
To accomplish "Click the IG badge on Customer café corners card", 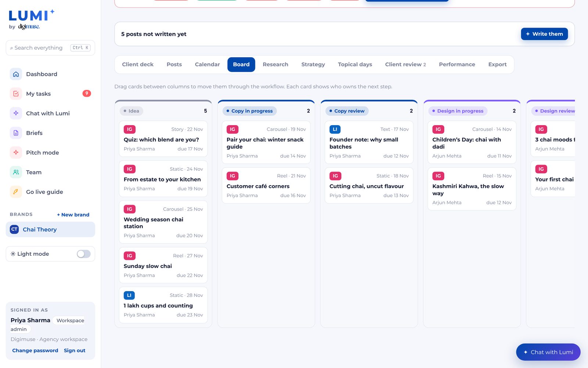I will (x=232, y=176).
